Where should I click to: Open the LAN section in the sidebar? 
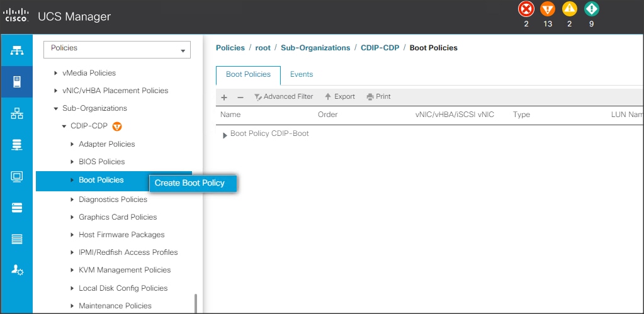coord(17,113)
